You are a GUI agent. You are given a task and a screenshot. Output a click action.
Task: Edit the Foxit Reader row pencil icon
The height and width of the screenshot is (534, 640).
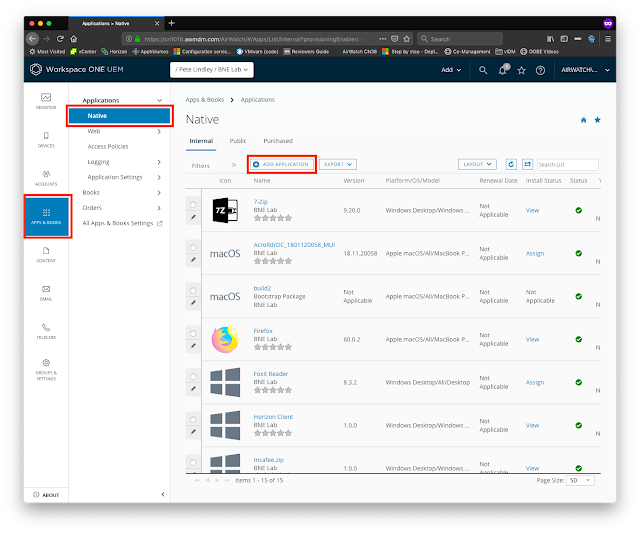[x=193, y=389]
